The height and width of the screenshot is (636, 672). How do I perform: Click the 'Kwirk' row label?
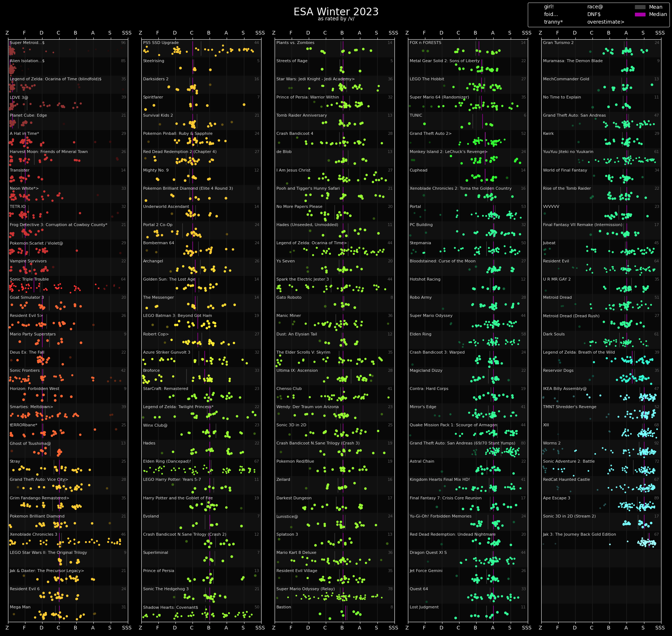point(548,134)
